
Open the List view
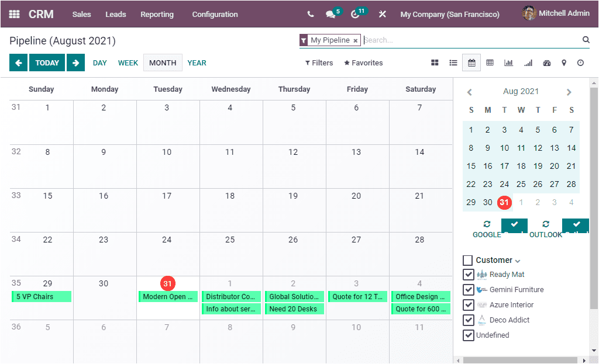click(x=453, y=63)
